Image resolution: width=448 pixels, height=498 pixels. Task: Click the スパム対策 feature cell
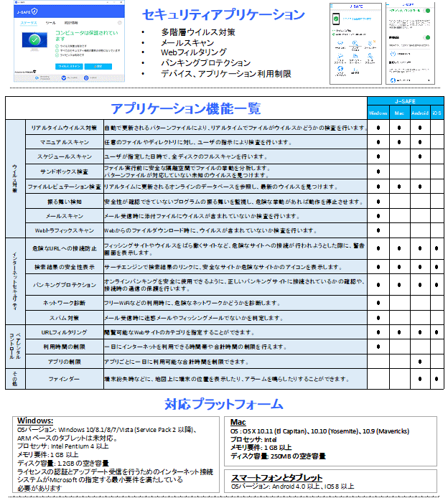click(65, 318)
